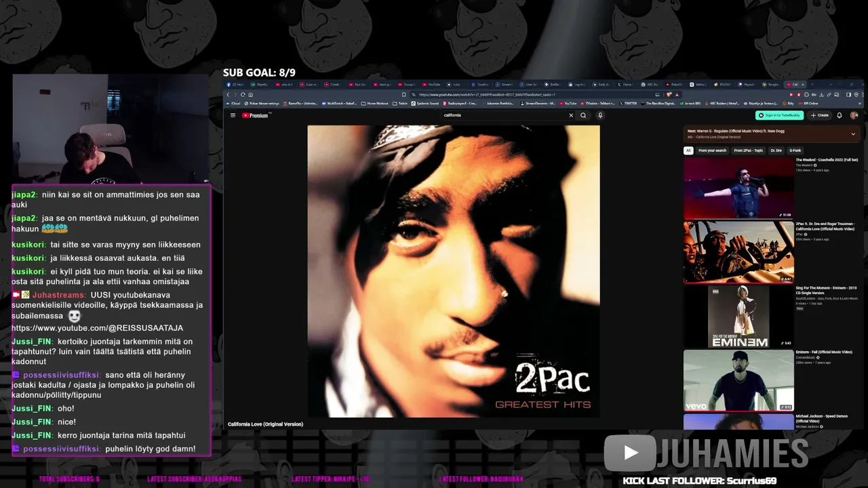
Task: Open Brave Rewards triangle icon
Action: (677, 95)
